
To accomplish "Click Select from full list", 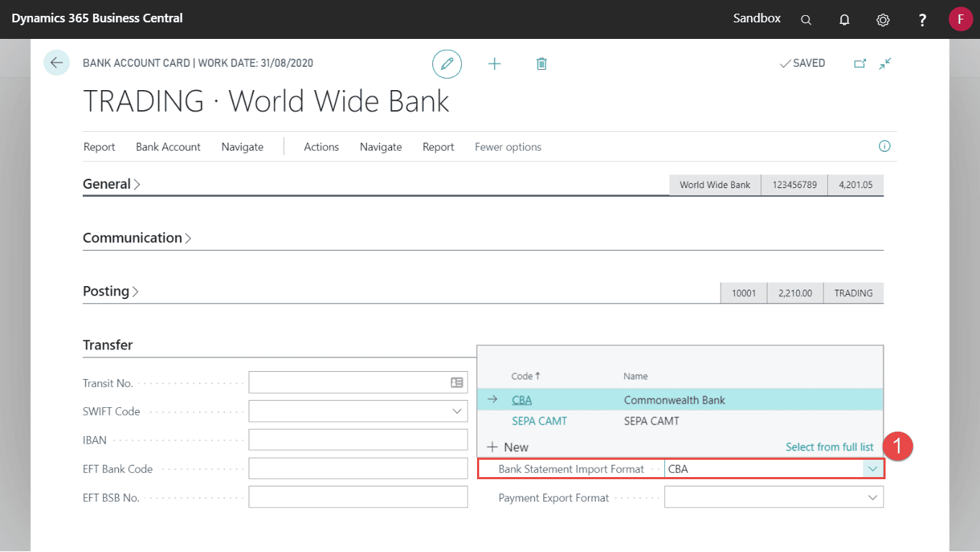I will click(829, 447).
